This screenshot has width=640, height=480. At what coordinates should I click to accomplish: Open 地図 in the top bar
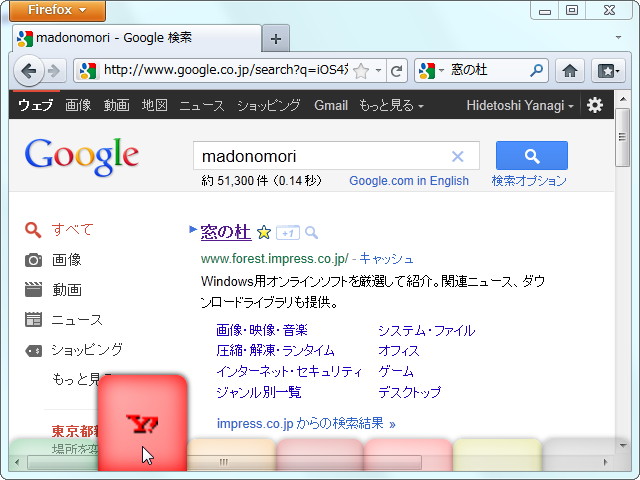155,105
